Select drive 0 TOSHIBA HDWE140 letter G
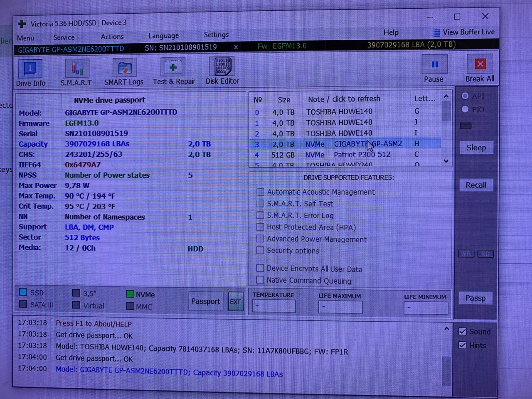 [x=345, y=112]
